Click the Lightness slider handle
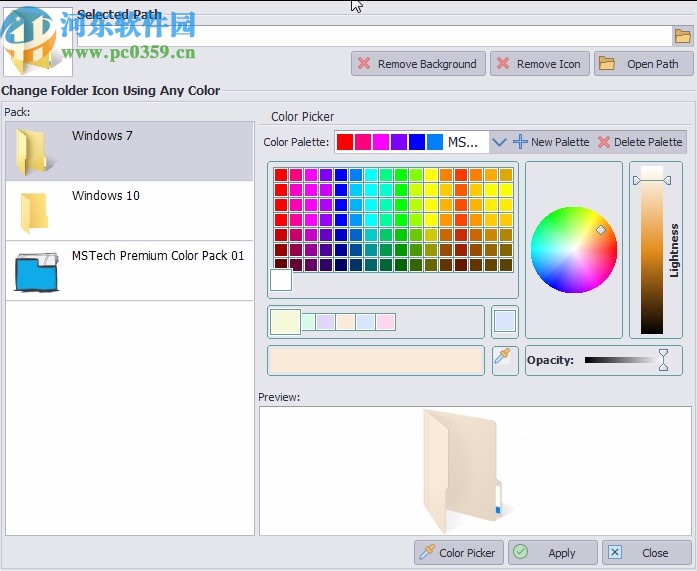Image resolution: width=697 pixels, height=571 pixels. (x=652, y=180)
